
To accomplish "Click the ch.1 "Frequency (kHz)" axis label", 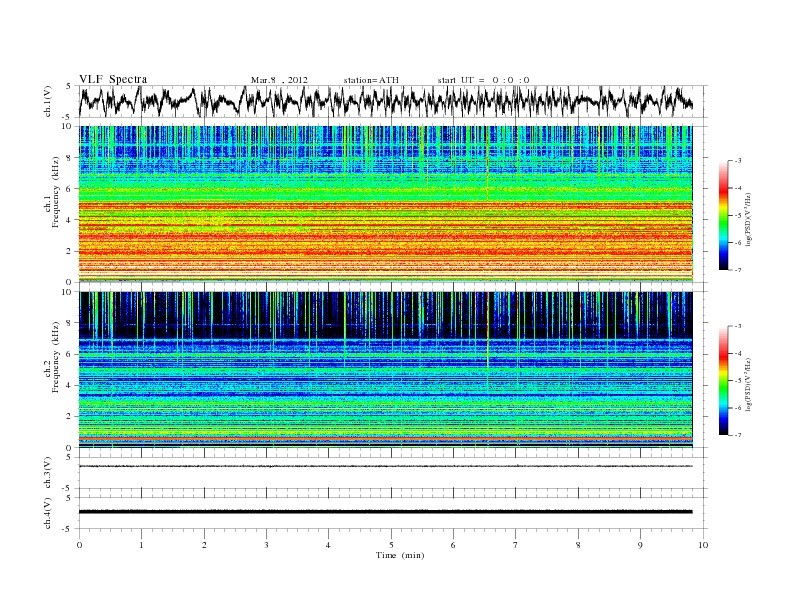I will (x=55, y=192).
